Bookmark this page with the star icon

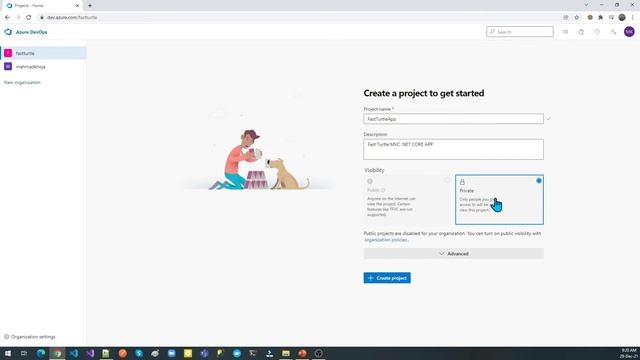coord(577,17)
